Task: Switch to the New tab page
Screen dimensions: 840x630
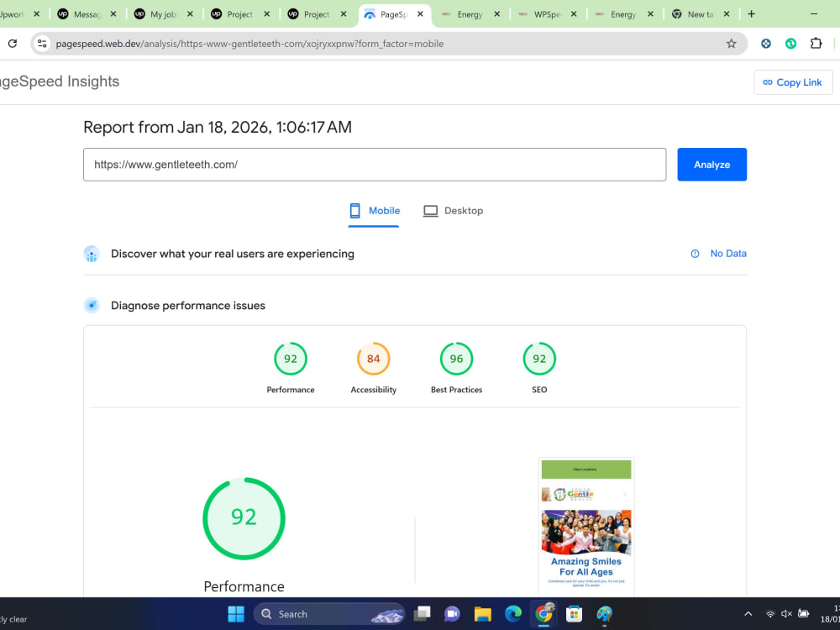Action: pyautogui.click(x=693, y=14)
